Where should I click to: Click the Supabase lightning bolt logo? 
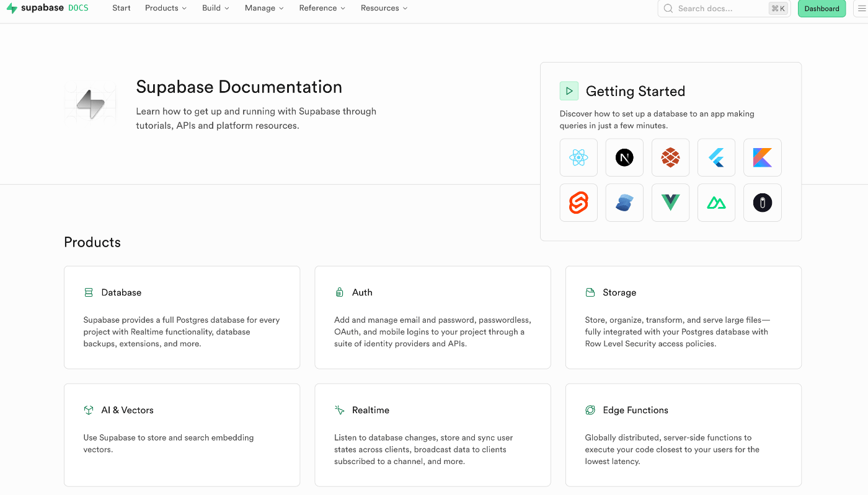12,8
